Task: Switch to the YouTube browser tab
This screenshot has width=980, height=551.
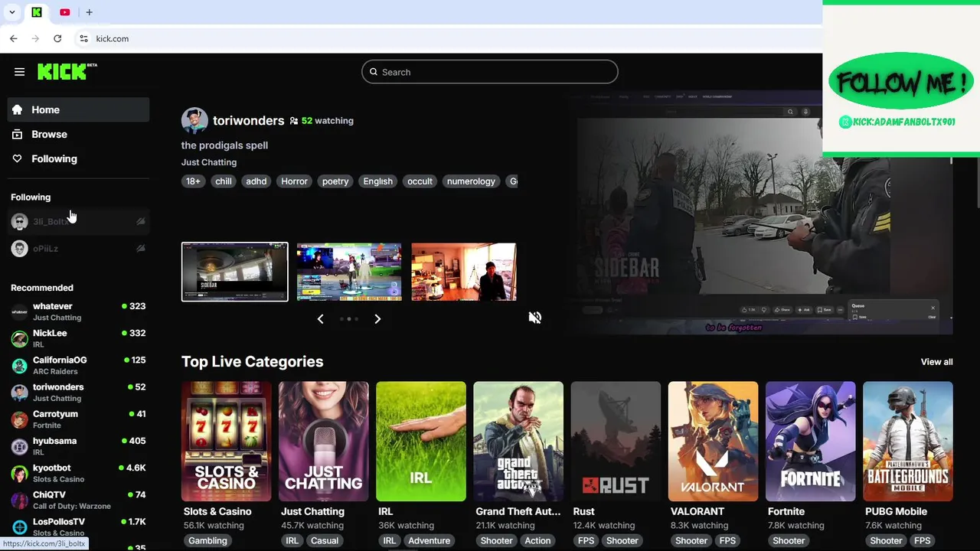Action: (x=64, y=12)
